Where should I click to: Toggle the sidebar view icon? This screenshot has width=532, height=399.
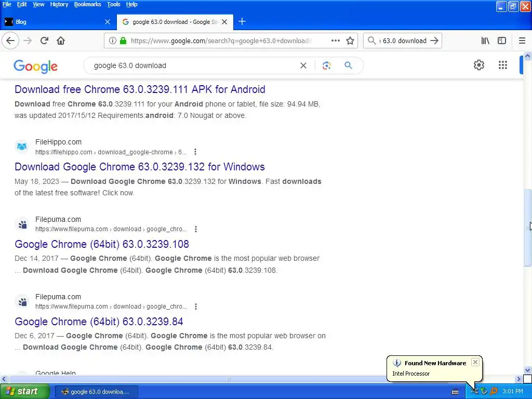coord(502,41)
